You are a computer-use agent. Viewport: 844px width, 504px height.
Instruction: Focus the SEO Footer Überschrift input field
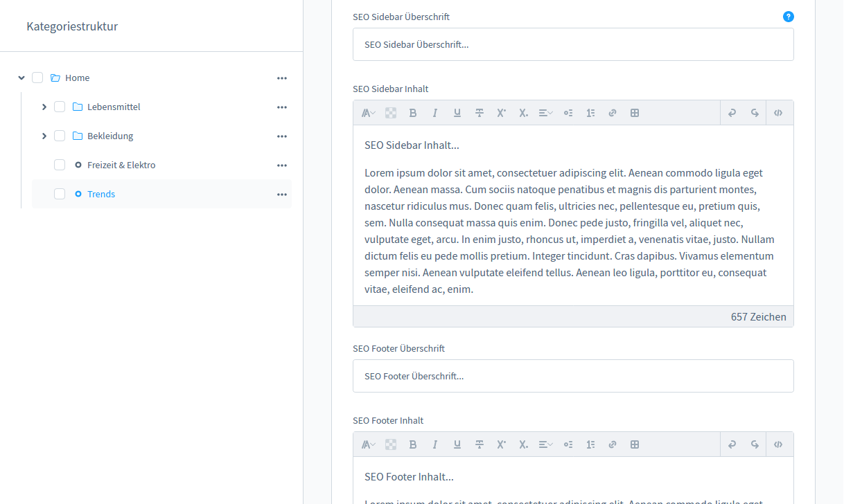click(573, 376)
